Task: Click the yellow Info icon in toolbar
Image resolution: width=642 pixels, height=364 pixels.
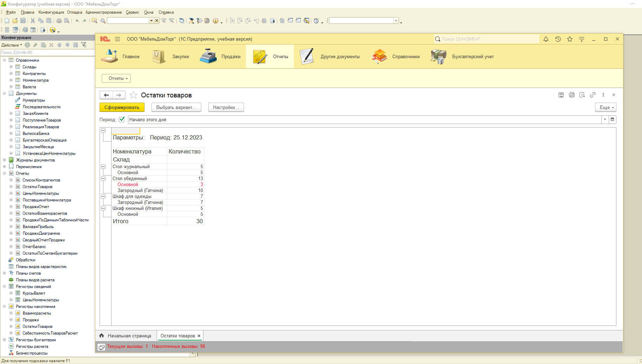Action: (216, 21)
